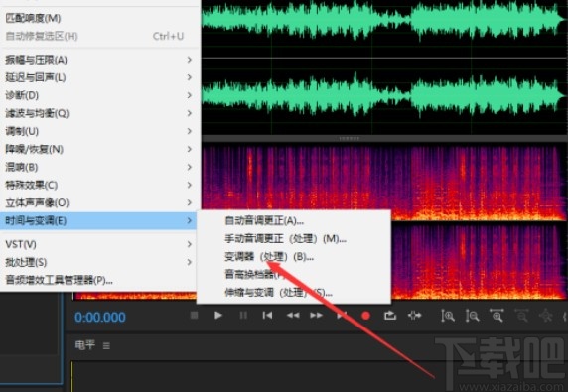Expand 延迟与回声(L) submenu
Image resolution: width=568 pixels, height=392 pixels.
pos(100,77)
